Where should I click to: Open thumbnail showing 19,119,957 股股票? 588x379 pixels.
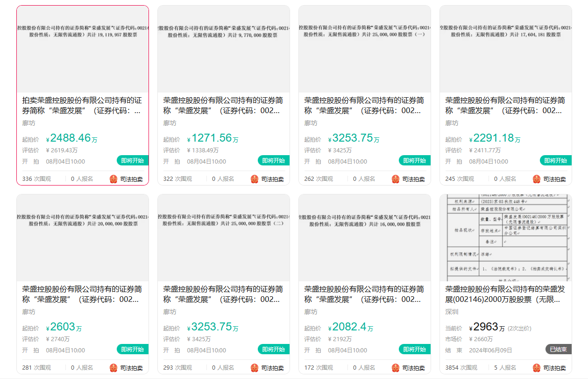tap(83, 49)
